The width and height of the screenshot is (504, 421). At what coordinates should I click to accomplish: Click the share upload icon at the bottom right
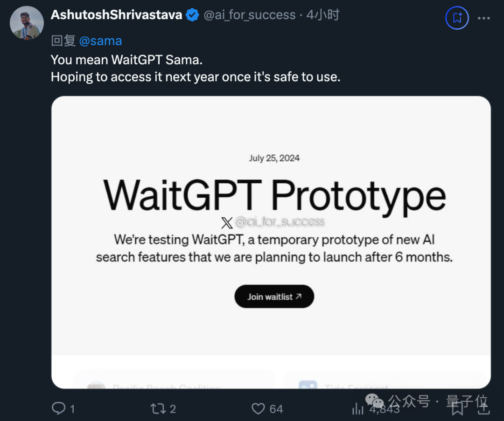click(483, 408)
